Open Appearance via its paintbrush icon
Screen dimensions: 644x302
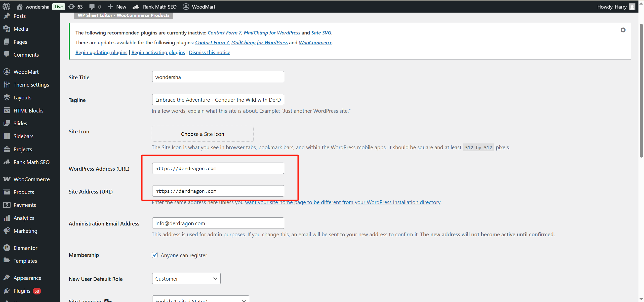point(7,278)
